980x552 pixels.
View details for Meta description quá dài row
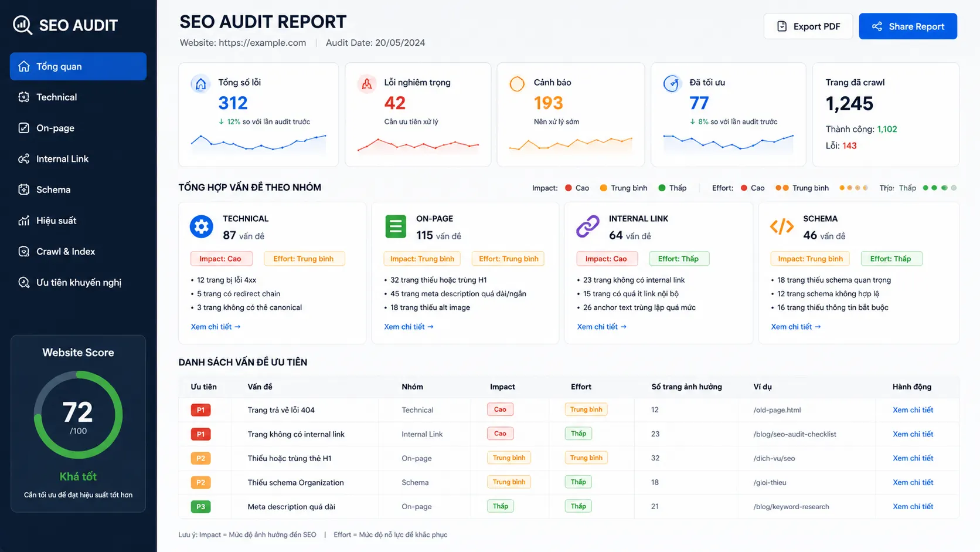tap(913, 506)
